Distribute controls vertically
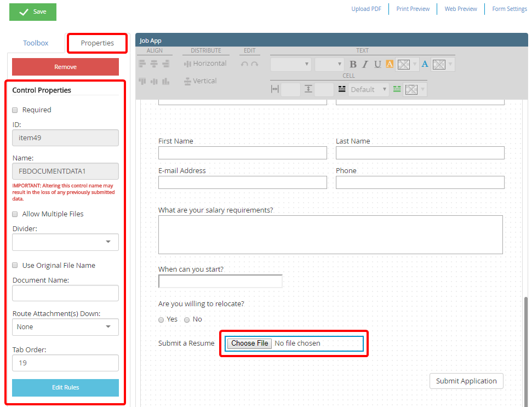The image size is (532, 407). tap(199, 81)
